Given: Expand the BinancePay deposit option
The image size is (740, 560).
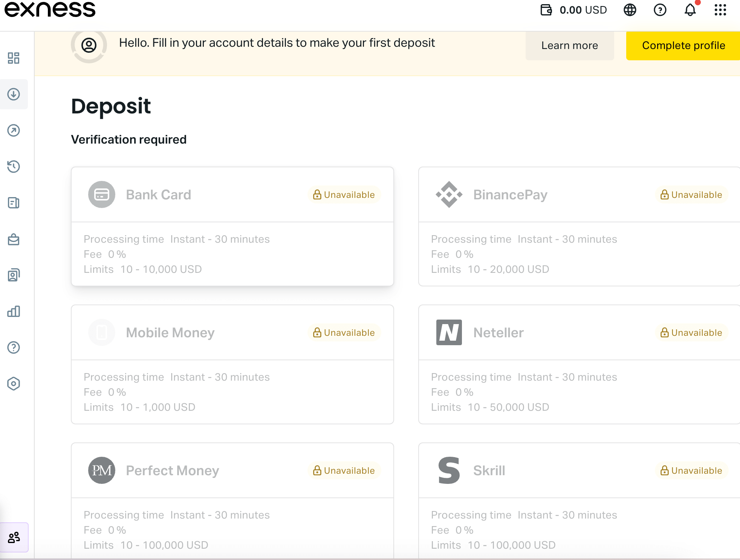Looking at the screenshot, I should coord(579,194).
